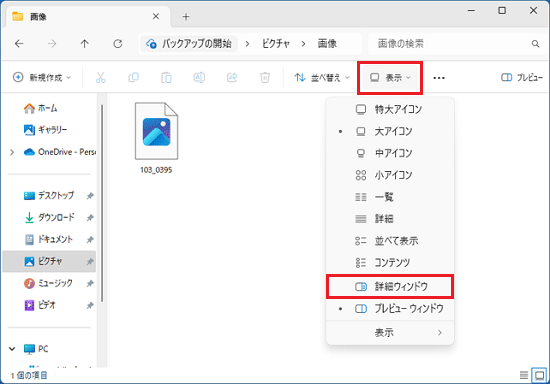The height and width of the screenshot is (384, 550).
Task: Choose 小アイコン view option
Action: [x=390, y=175]
